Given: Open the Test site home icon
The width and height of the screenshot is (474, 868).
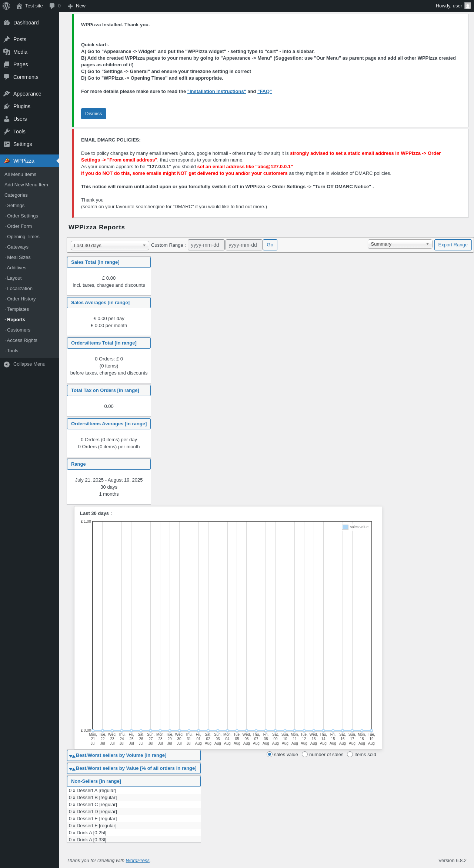Looking at the screenshot, I should click(x=19, y=6).
